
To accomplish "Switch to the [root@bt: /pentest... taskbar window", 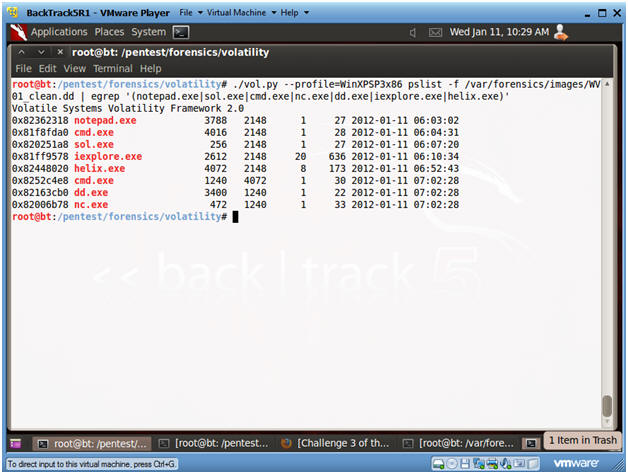I will 214,443.
